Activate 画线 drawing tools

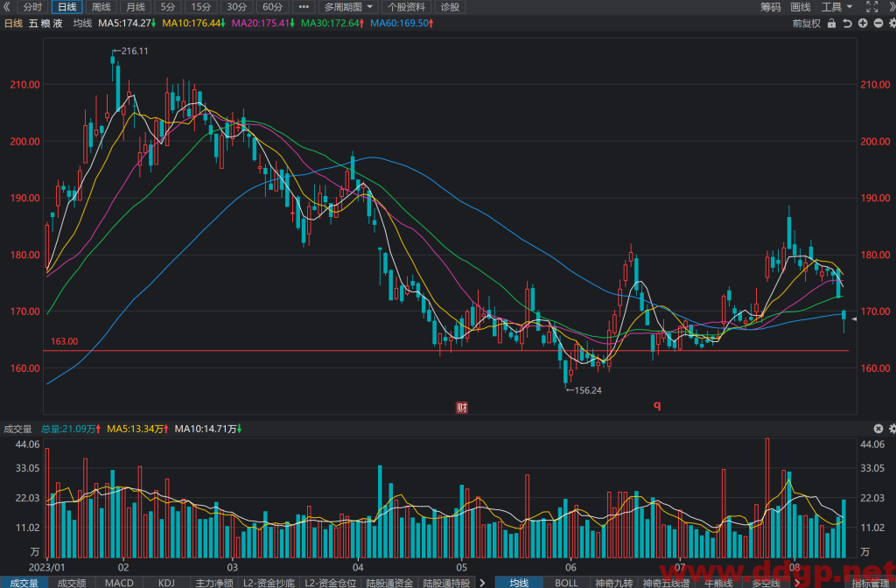point(800,7)
